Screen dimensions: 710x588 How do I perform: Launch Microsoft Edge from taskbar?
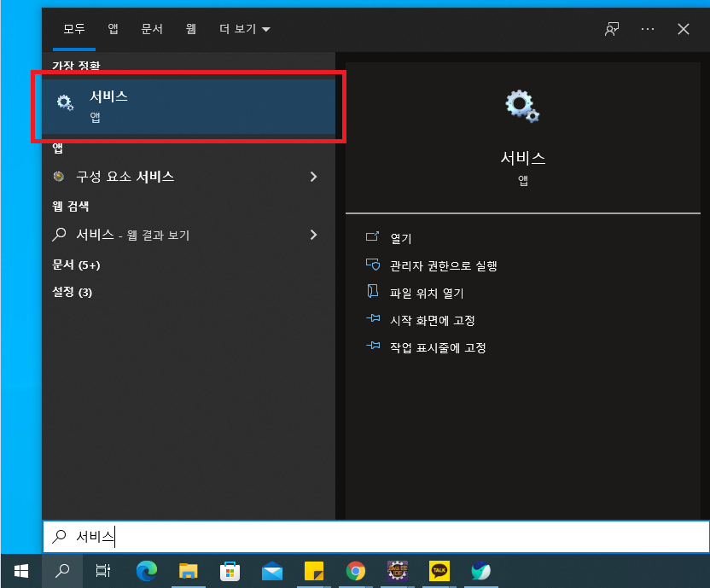pyautogui.click(x=147, y=571)
